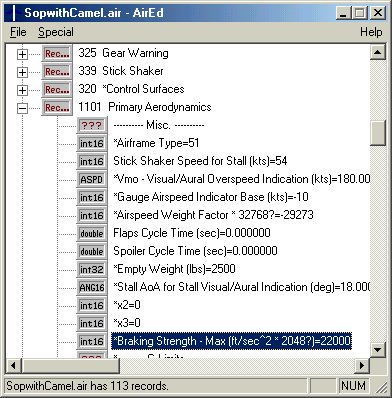This screenshot has width=392, height=398.
Task: Click int16 icon beside *x3=0
Action: point(92,323)
